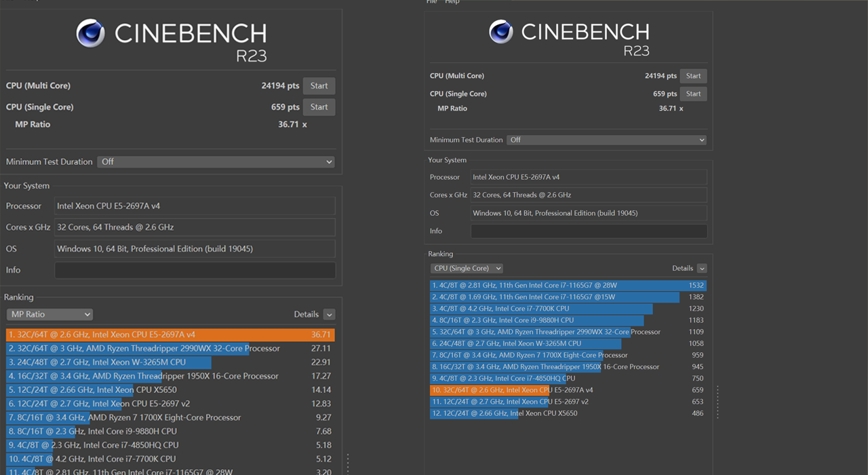
Task: Select Xeon E5-2697 v2 row scoring 12.83
Action: click(170, 404)
